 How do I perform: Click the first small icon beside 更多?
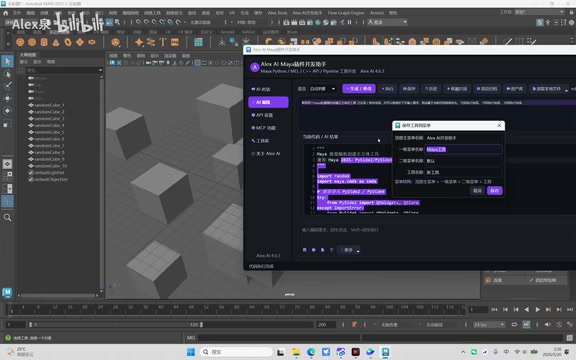305,250
